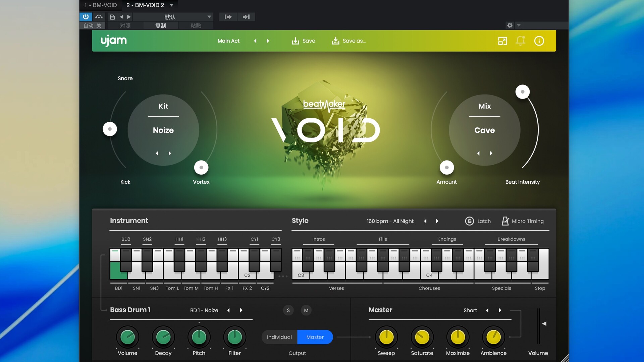Open the preset file document icon
This screenshot has width=644, height=362.
click(112, 17)
